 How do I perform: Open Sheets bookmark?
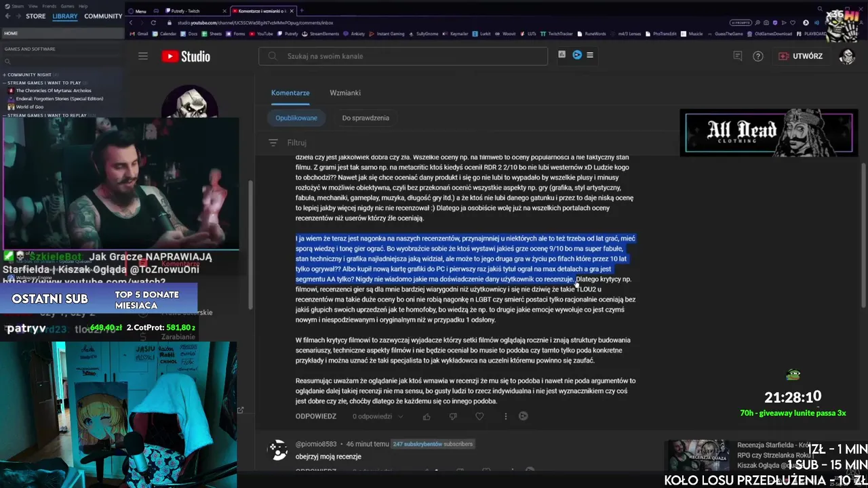point(212,33)
